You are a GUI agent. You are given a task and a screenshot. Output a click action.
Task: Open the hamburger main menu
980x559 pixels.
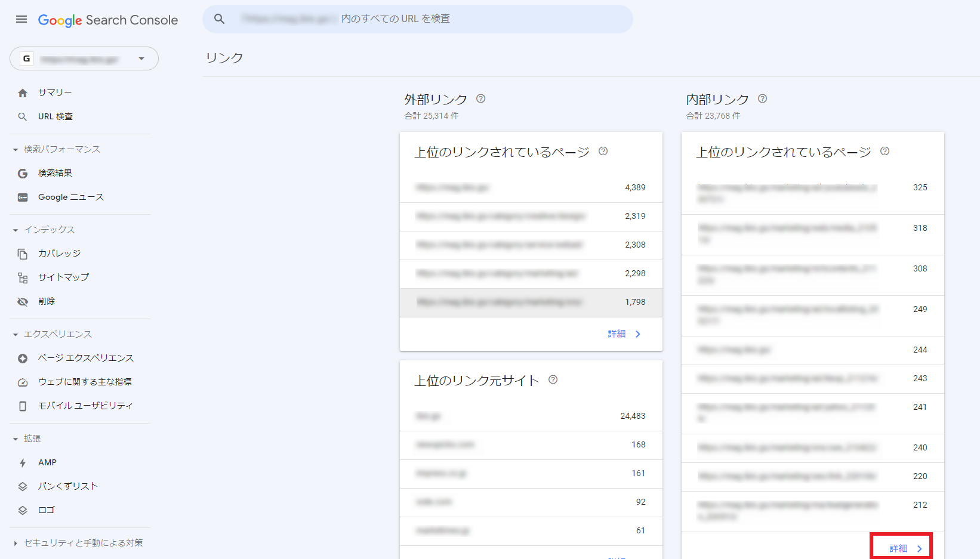pos(21,19)
